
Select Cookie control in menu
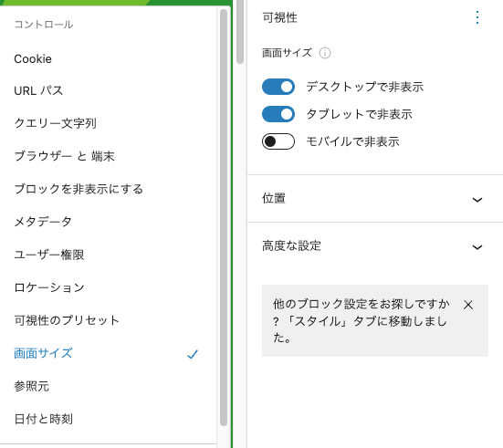[x=109, y=59]
